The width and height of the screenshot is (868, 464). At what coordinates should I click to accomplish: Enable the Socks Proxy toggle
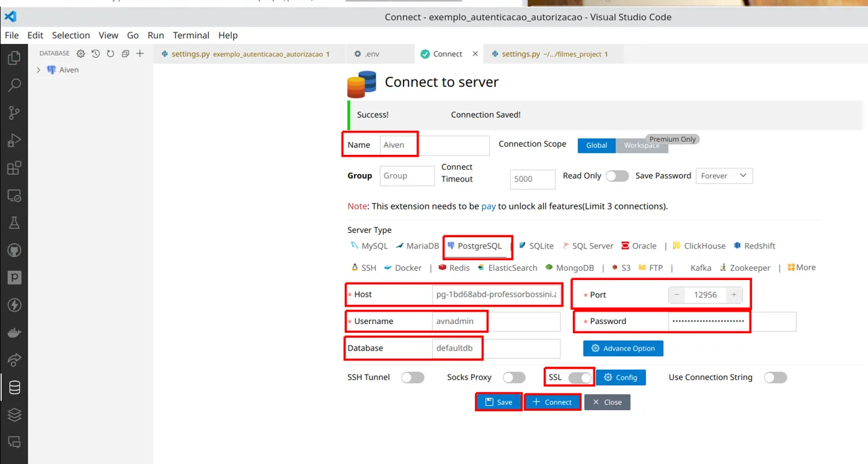point(514,377)
